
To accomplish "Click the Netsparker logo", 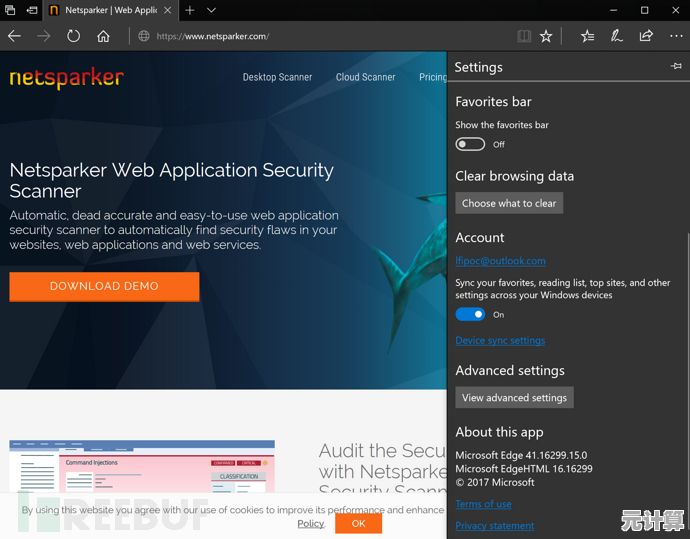I will pyautogui.click(x=66, y=78).
